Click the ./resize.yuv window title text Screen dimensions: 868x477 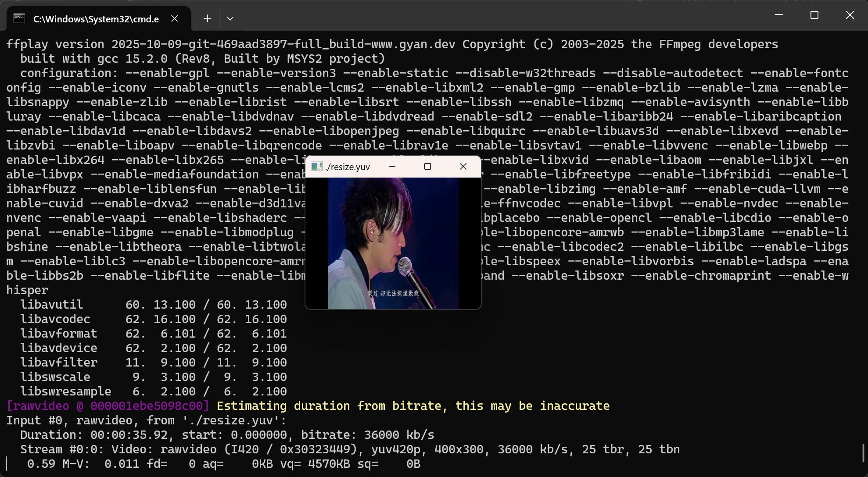click(348, 167)
